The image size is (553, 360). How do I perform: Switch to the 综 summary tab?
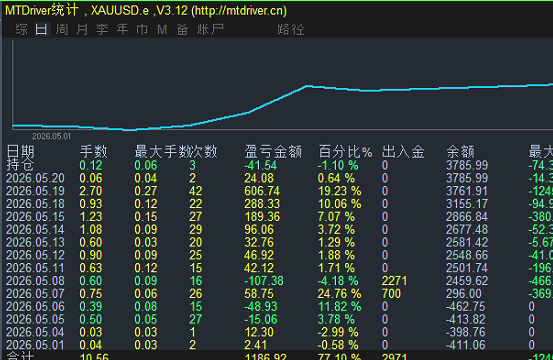tap(21, 29)
